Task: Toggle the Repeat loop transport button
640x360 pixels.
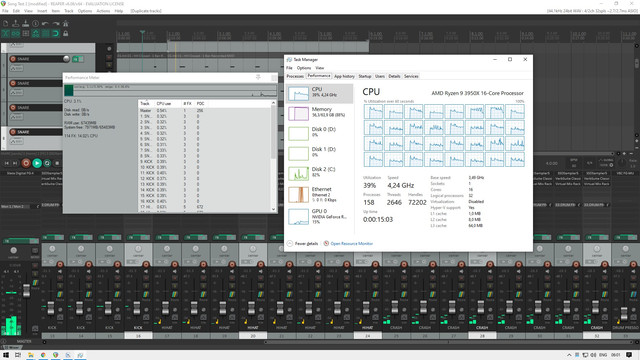Action: pos(47,163)
